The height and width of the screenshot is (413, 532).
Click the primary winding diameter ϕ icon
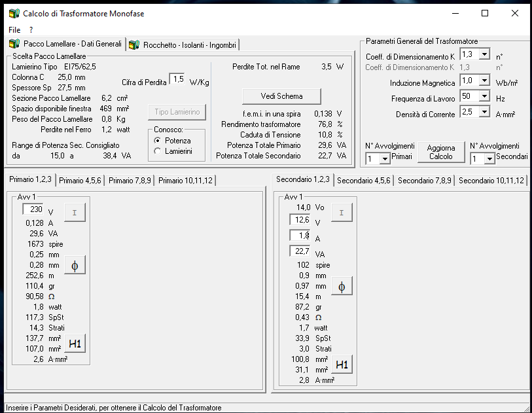tap(74, 266)
